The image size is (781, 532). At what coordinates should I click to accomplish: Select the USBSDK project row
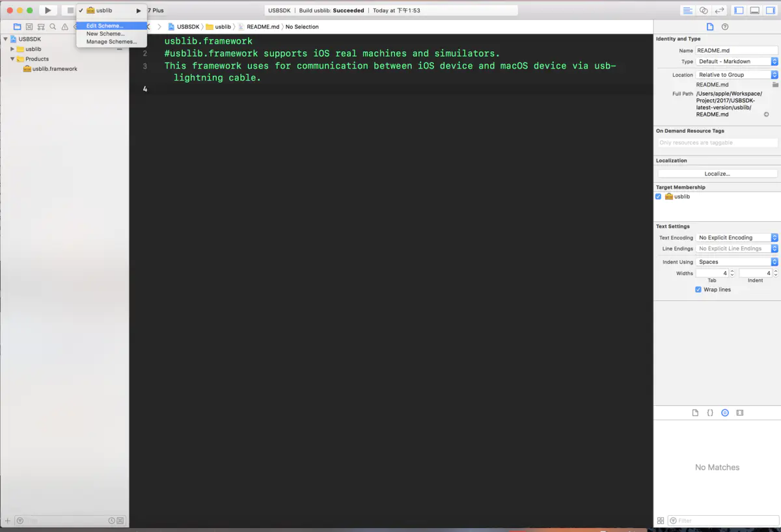point(64,39)
